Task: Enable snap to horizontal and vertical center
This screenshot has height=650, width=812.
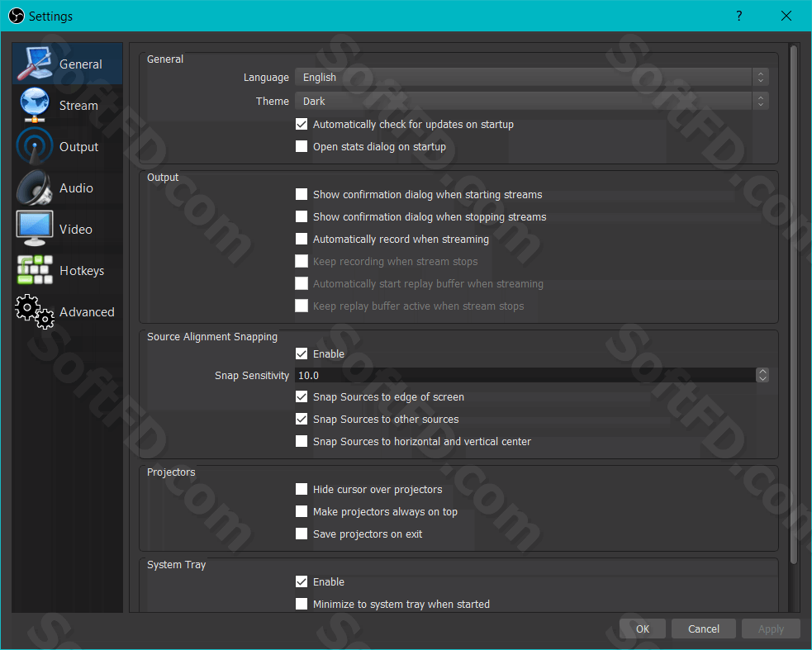Action: click(302, 441)
